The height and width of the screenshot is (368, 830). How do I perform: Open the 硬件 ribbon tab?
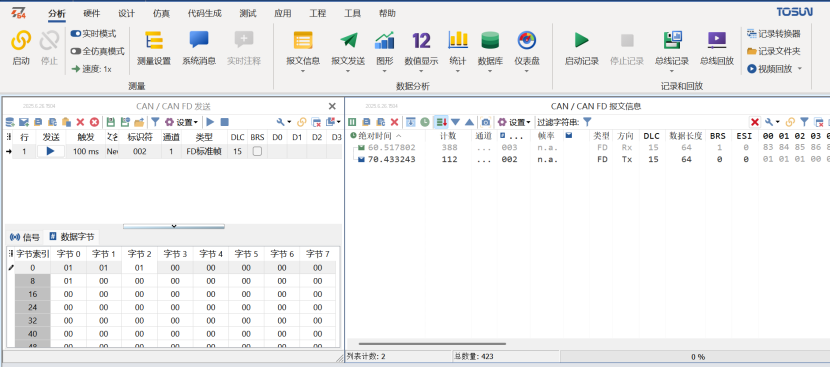point(92,13)
